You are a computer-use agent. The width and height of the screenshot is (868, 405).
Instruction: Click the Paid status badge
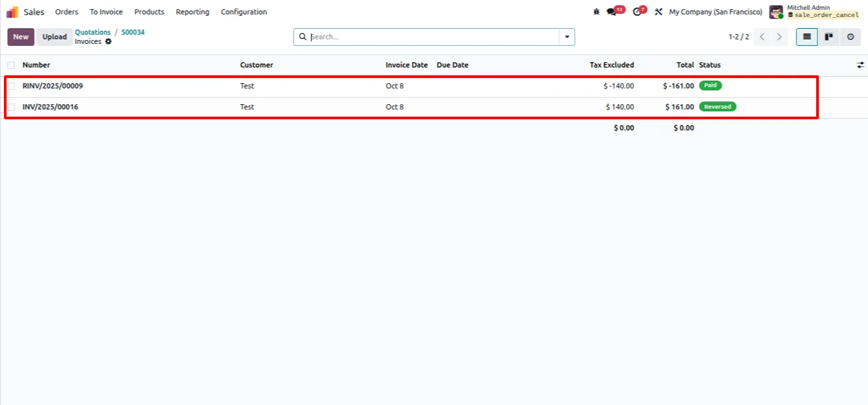point(710,85)
